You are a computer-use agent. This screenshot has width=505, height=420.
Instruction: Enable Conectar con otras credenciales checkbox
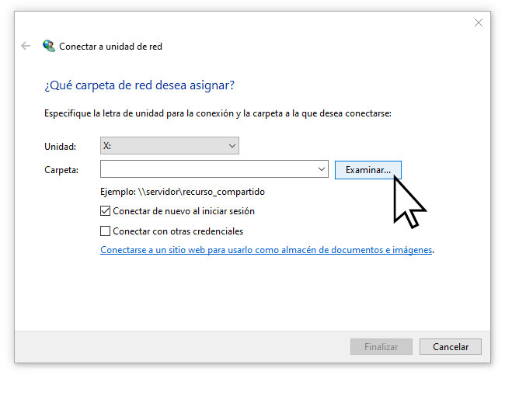point(106,231)
